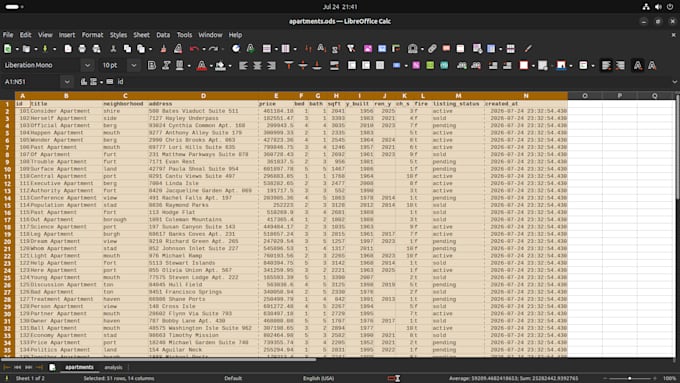Screen dimensions: 680x383
Task: Toggle Italic formatting
Action: (x=166, y=65)
